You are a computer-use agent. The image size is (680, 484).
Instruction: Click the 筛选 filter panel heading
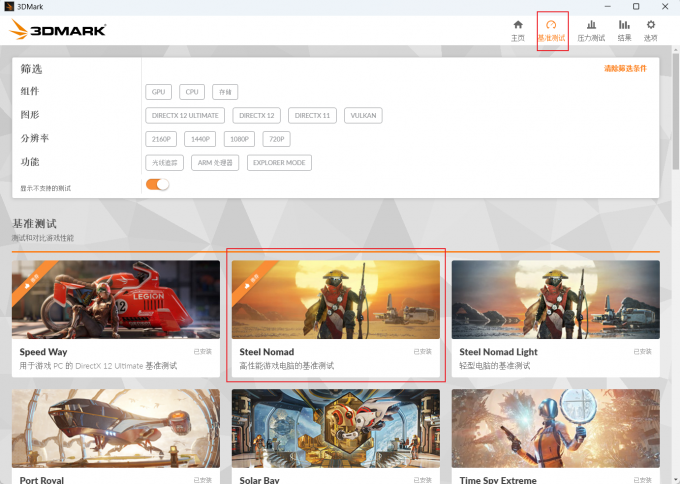31,69
